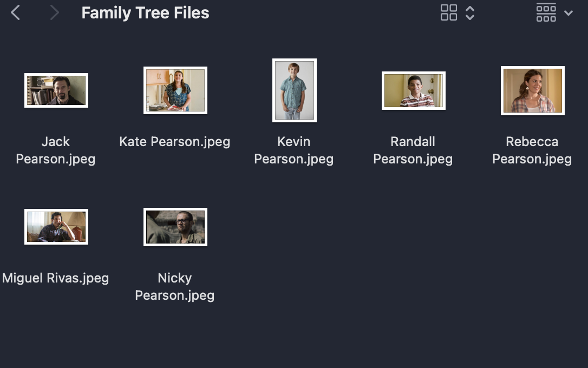Go forward with the right arrow
588x368 pixels.
(x=55, y=13)
